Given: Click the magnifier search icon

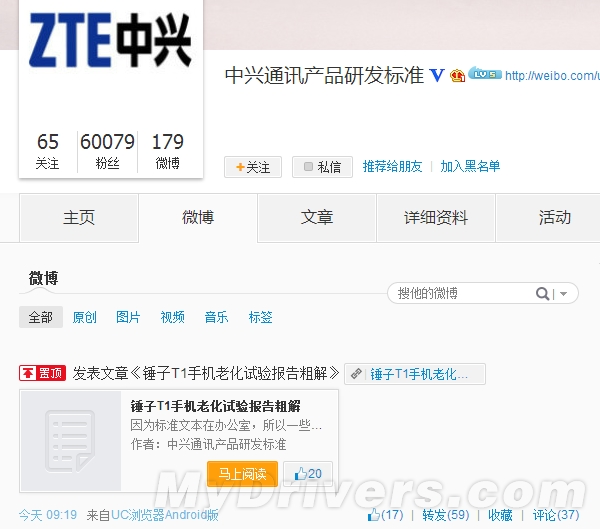Looking at the screenshot, I should (x=542, y=294).
